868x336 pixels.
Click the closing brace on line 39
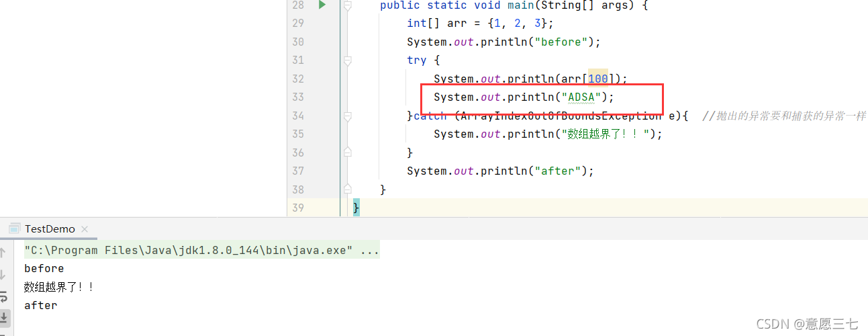(356, 208)
